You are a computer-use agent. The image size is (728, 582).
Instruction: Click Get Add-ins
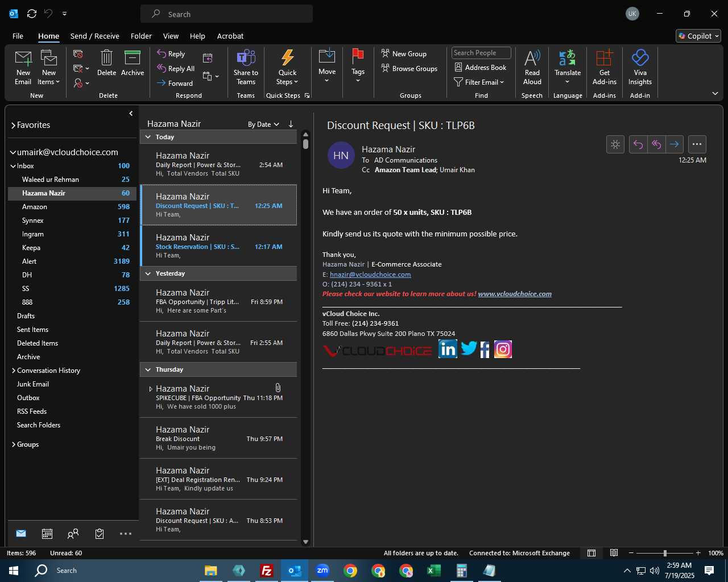(x=604, y=67)
